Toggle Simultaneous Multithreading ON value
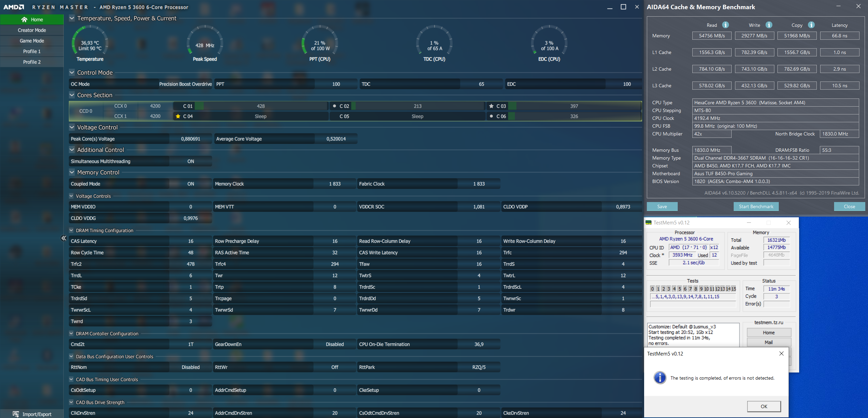Viewport: 868px width, 418px height. coord(191,161)
